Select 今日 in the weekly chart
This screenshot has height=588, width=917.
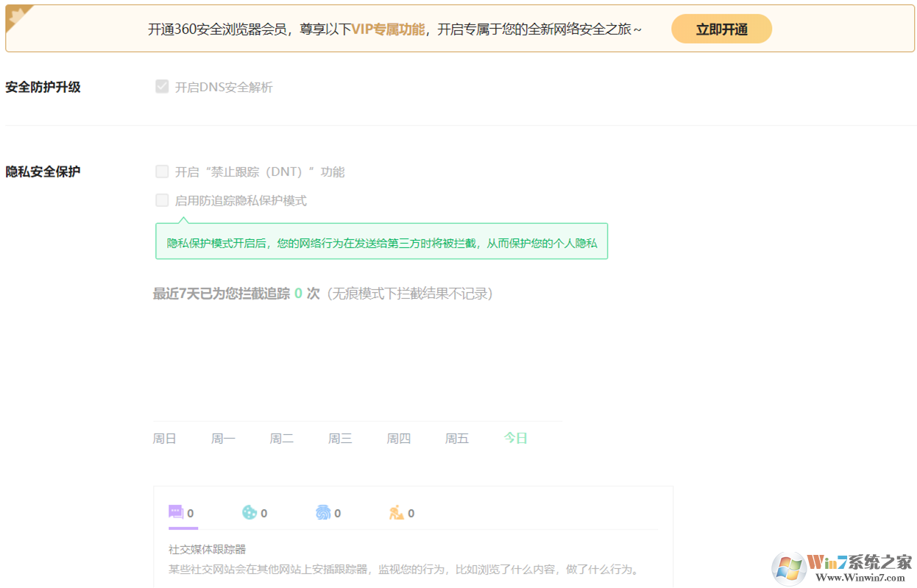coord(515,438)
